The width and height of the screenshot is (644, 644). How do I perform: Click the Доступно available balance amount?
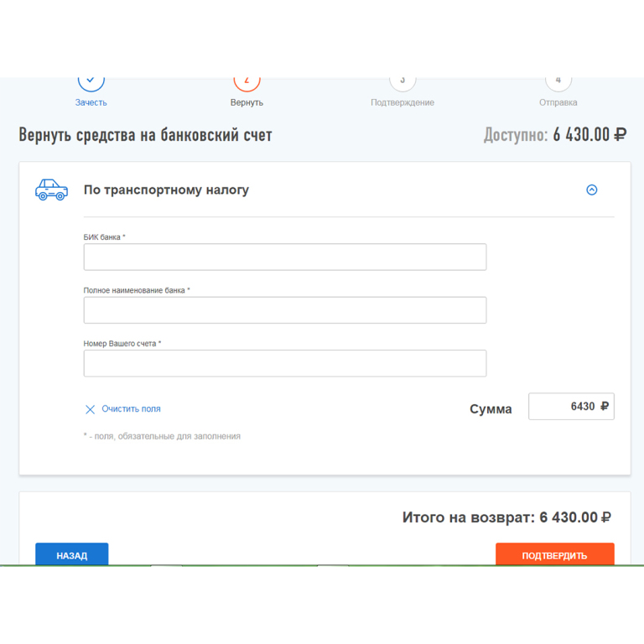click(589, 135)
